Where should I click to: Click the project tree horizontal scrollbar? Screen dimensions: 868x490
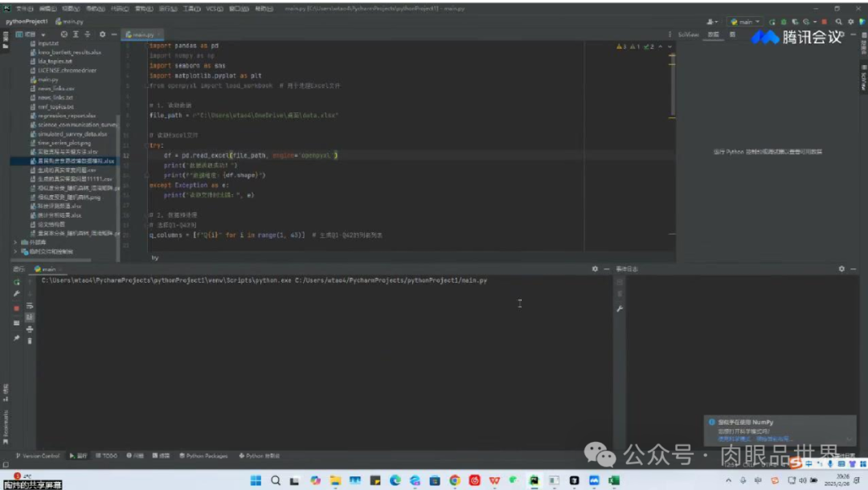point(51,259)
